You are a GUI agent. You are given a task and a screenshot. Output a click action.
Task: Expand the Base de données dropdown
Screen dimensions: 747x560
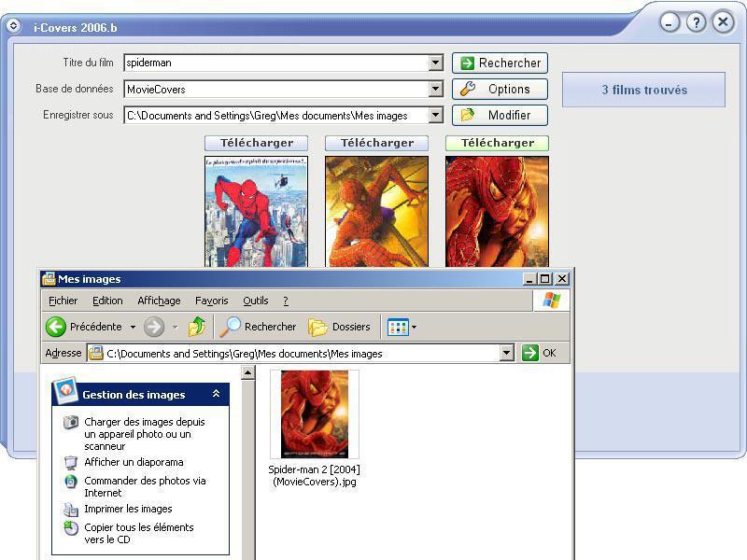click(x=435, y=89)
